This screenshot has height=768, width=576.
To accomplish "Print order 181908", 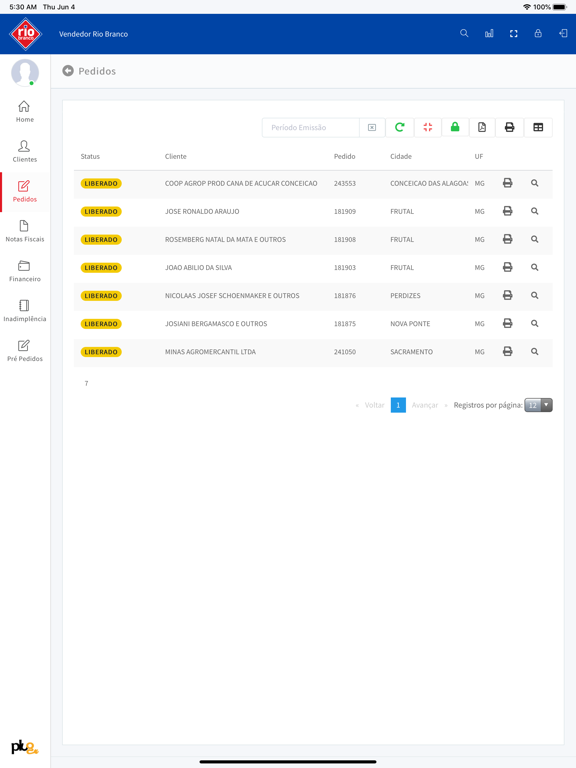I will 507,239.
